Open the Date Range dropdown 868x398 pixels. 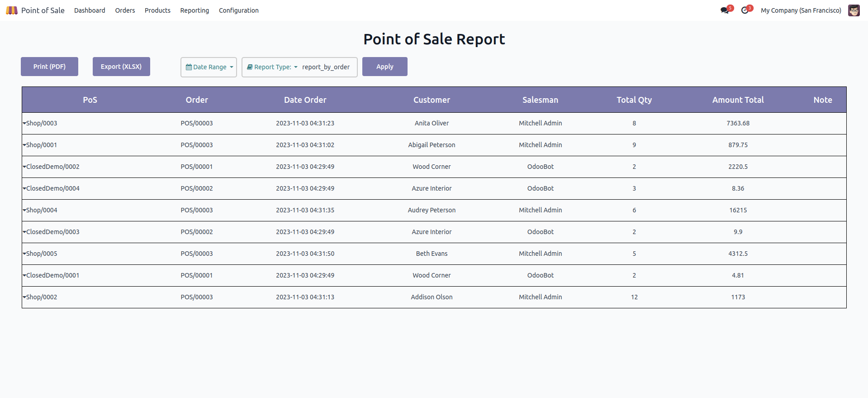209,67
